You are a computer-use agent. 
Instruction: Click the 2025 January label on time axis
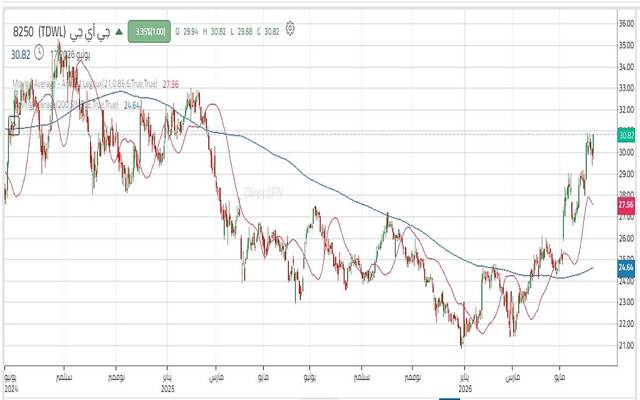[167, 383]
